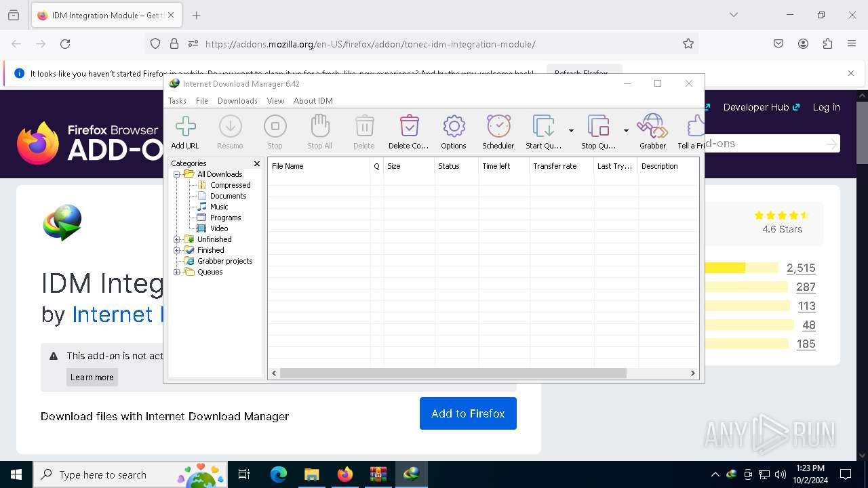Open Firefox account icon

(x=803, y=44)
